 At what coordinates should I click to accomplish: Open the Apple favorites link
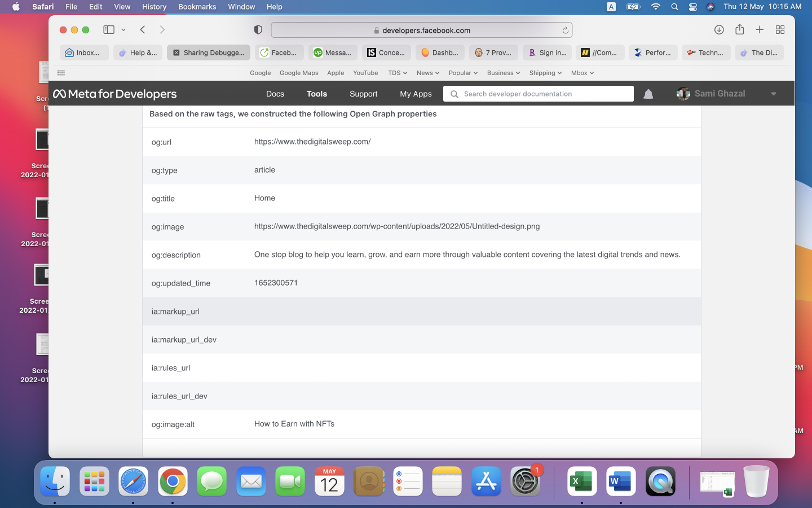(x=336, y=73)
